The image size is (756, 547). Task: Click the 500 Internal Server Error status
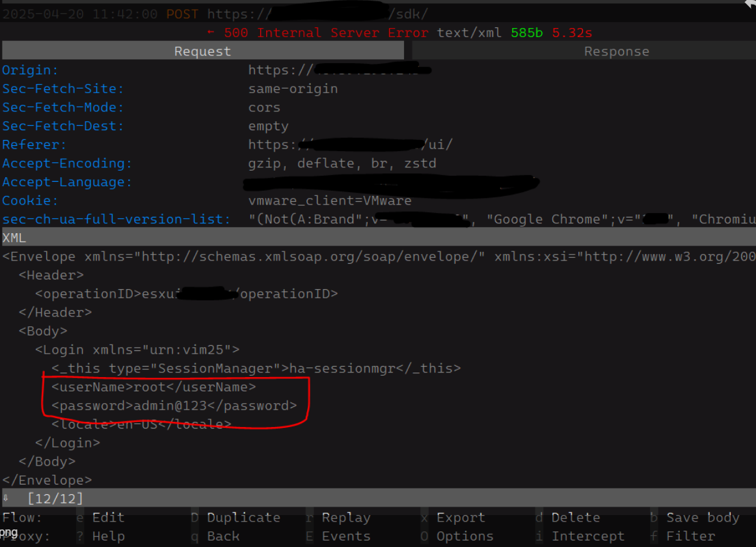(x=326, y=33)
